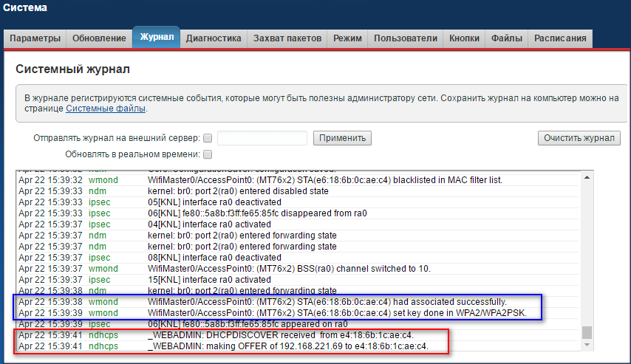
Task: Click the log scrollbar up arrow
Action: [587, 177]
